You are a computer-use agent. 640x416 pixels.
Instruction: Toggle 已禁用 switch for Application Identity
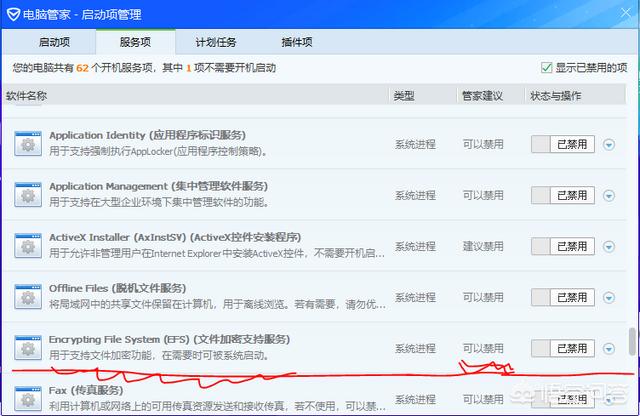563,144
